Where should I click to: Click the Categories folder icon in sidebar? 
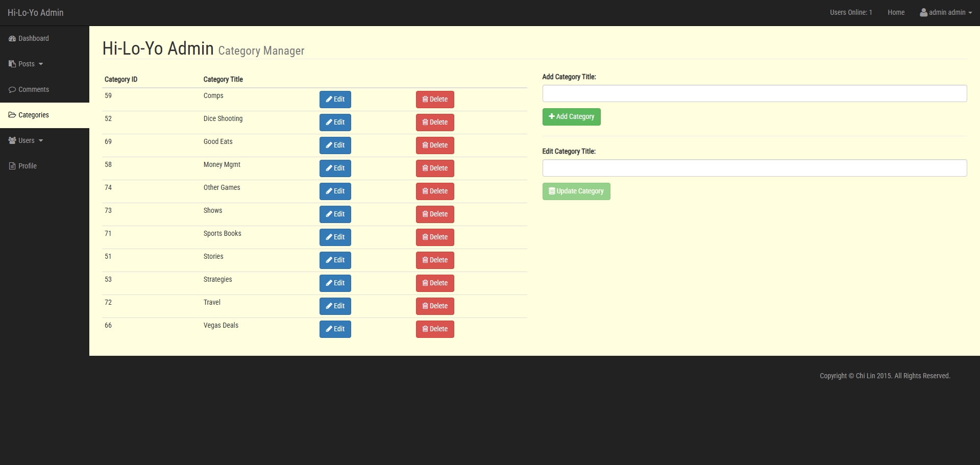(x=12, y=115)
